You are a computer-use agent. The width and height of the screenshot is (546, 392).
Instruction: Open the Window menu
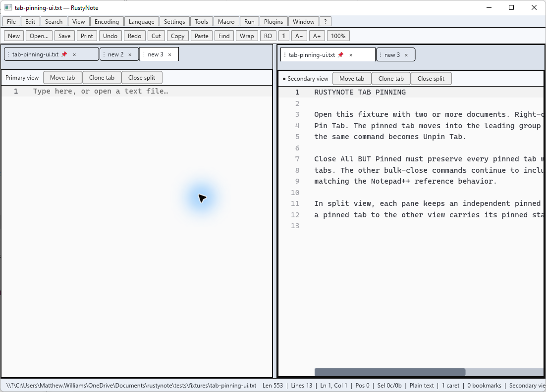click(303, 22)
